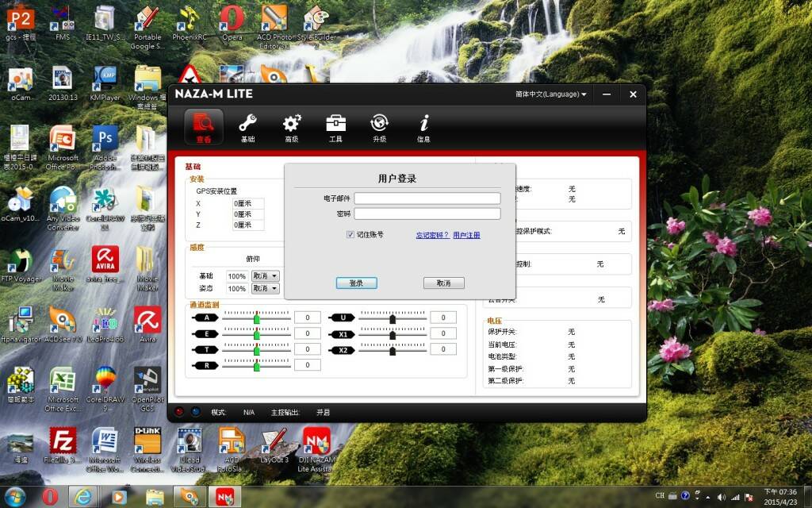Open the 高级 (Advanced) gear tab
The height and width of the screenshot is (508, 812).
point(292,128)
